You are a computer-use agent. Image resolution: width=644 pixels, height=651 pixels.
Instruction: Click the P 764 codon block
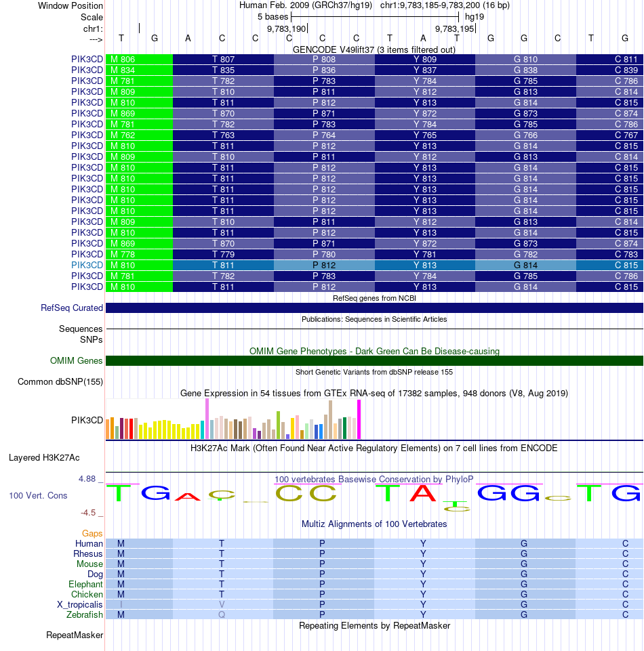pos(324,135)
